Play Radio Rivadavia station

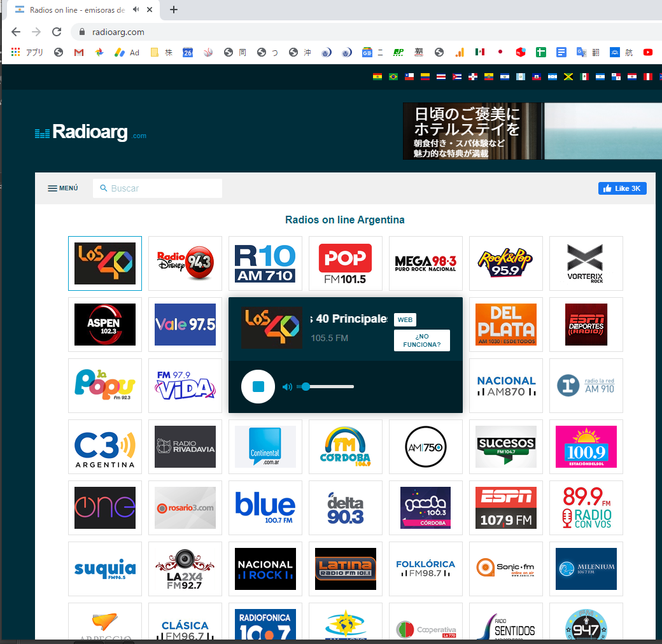(185, 447)
